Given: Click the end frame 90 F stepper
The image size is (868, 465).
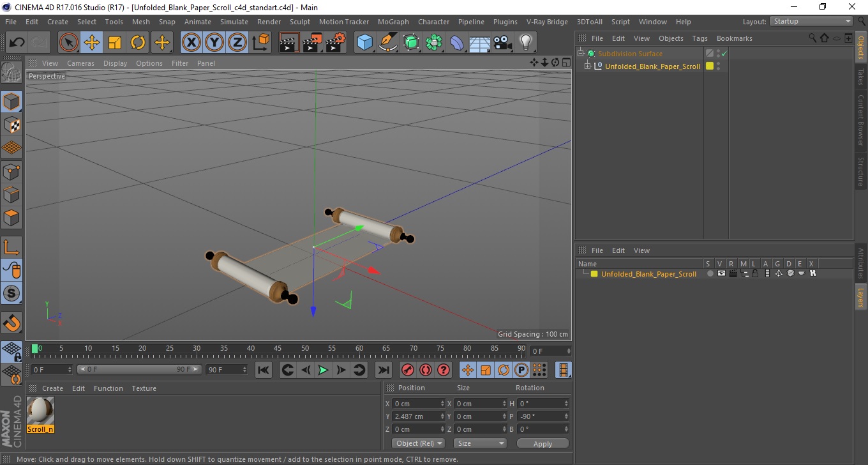Looking at the screenshot, I should pyautogui.click(x=245, y=369).
